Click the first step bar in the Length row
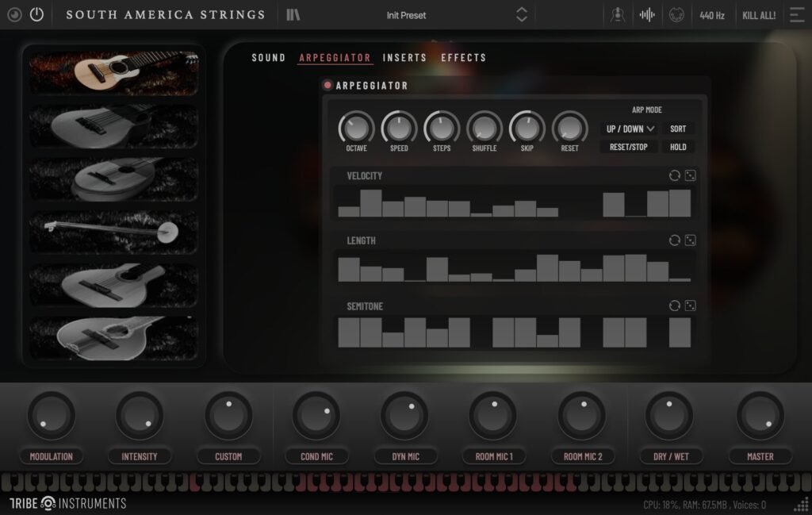The height and width of the screenshot is (515, 812). tap(349, 270)
